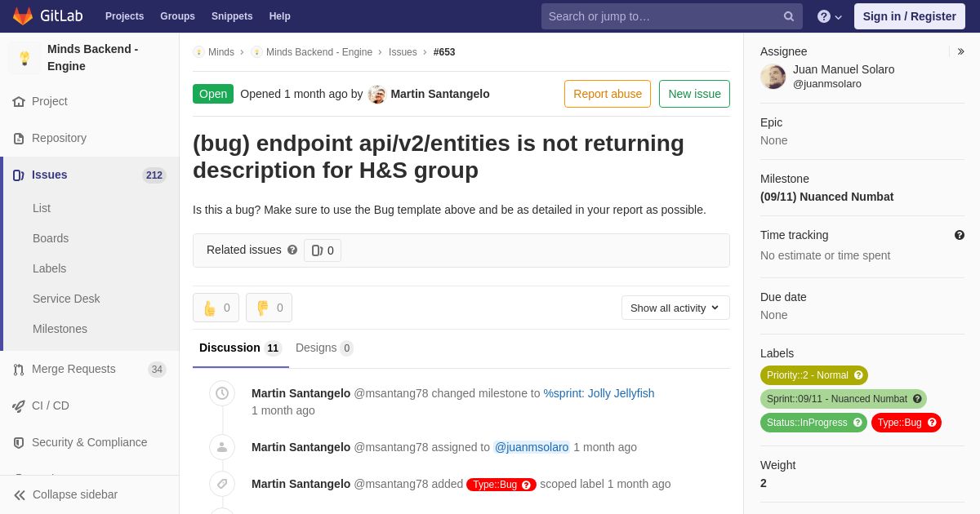Click the related issues count badge

[x=323, y=250]
